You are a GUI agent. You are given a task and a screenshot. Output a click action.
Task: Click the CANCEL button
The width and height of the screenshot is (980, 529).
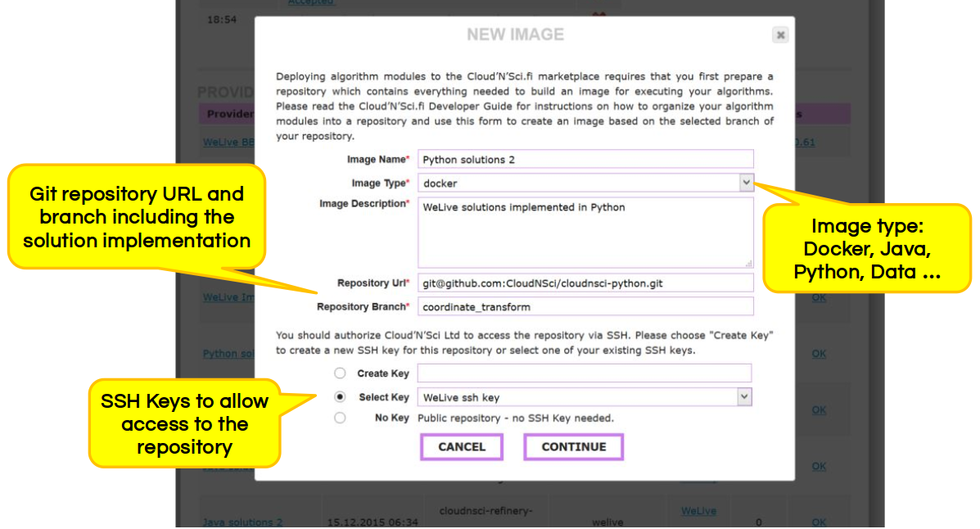coord(462,447)
